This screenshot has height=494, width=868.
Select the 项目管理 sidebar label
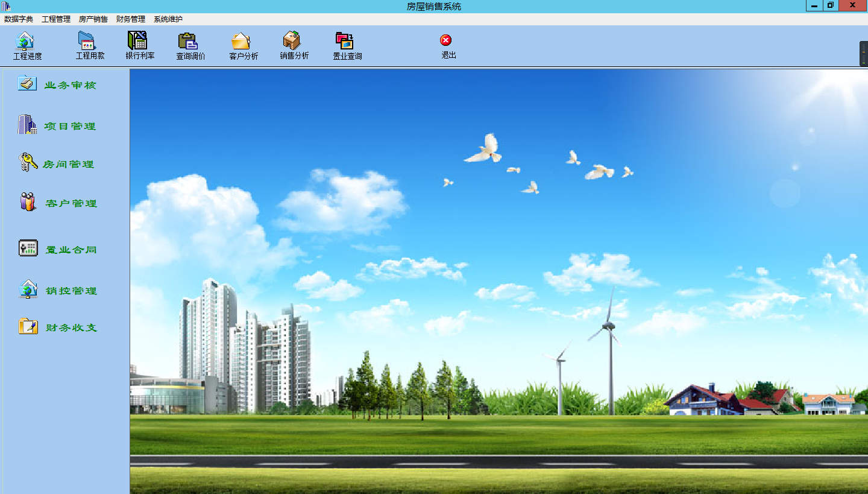point(71,126)
